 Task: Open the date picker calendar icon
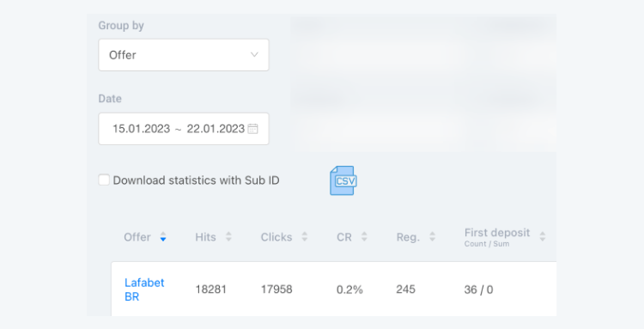click(253, 129)
